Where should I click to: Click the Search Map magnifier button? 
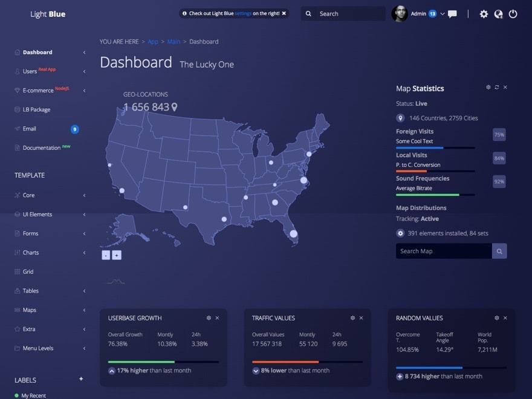click(x=499, y=251)
